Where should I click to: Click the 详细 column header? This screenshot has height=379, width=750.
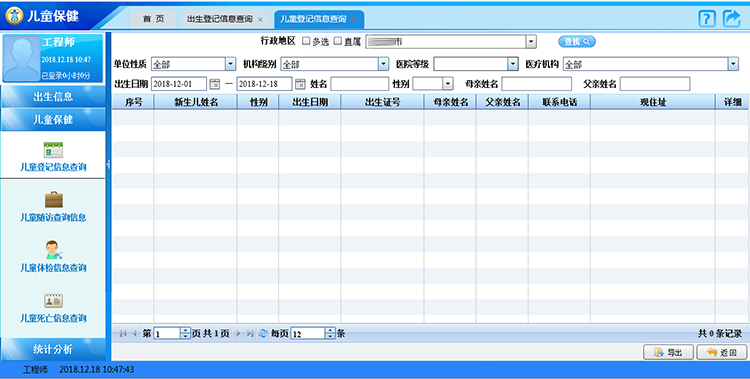(732, 102)
